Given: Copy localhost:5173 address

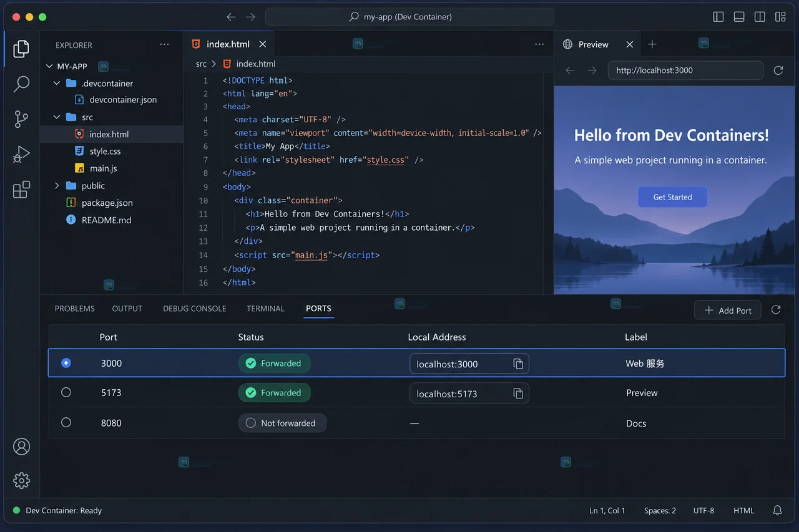Looking at the screenshot, I should (x=518, y=394).
